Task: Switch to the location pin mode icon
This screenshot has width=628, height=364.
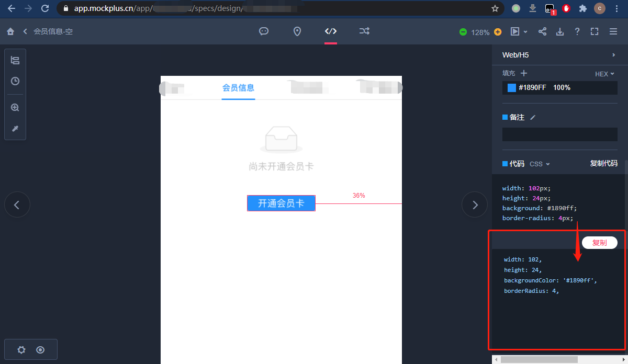Action: point(297,31)
